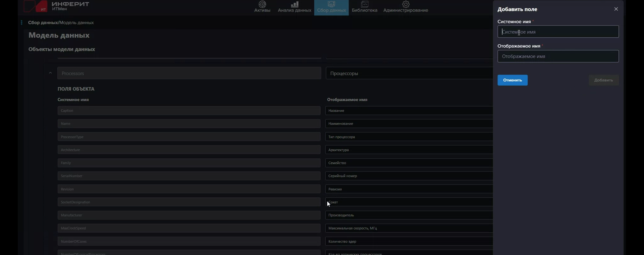This screenshot has height=255, width=644.
Task: Close the Добавить поле panel
Action: (616, 9)
